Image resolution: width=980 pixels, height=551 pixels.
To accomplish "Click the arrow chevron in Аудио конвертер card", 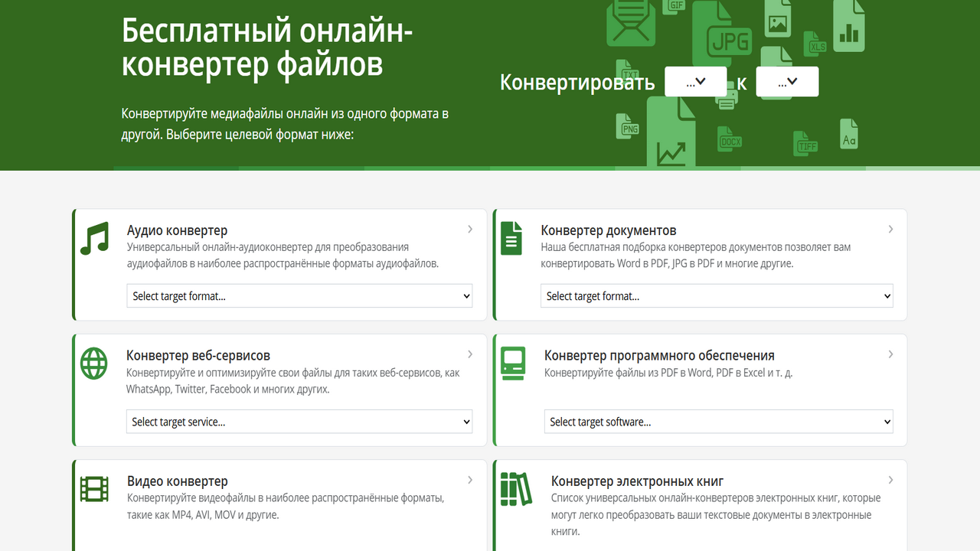I will [x=470, y=230].
